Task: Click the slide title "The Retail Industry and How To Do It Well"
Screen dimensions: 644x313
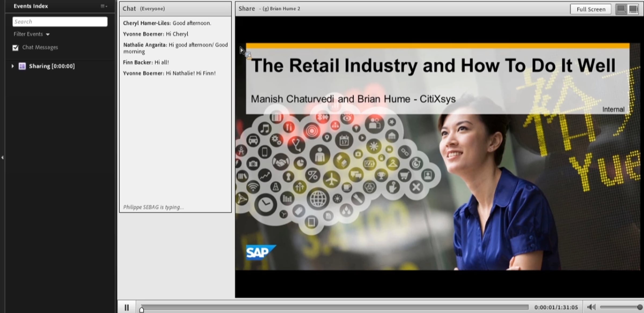Action: (433, 65)
